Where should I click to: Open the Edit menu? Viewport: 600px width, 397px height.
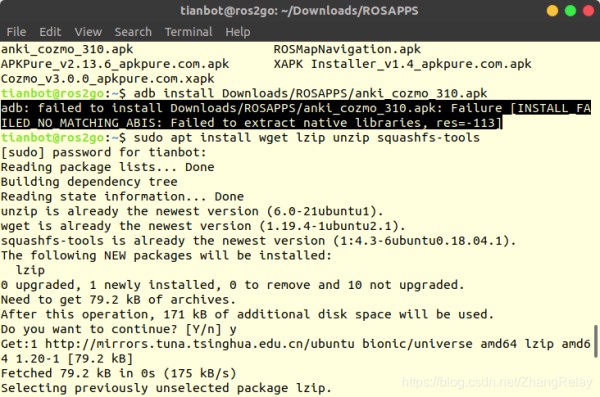click(50, 32)
